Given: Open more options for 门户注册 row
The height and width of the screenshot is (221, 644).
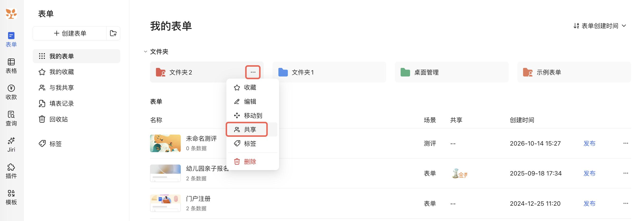Looking at the screenshot, I should (x=625, y=203).
